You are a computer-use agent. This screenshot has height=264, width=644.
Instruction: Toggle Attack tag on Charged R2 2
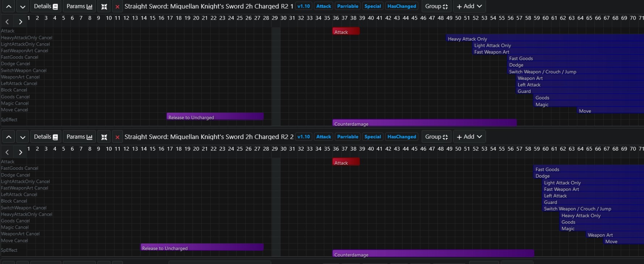pos(324,137)
